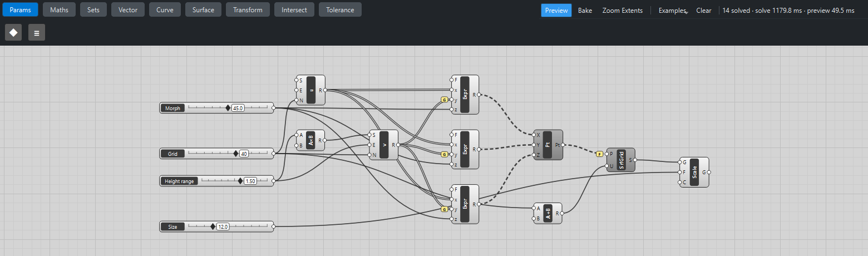Open the Sets tab
868x256 pixels.
pyautogui.click(x=93, y=9)
